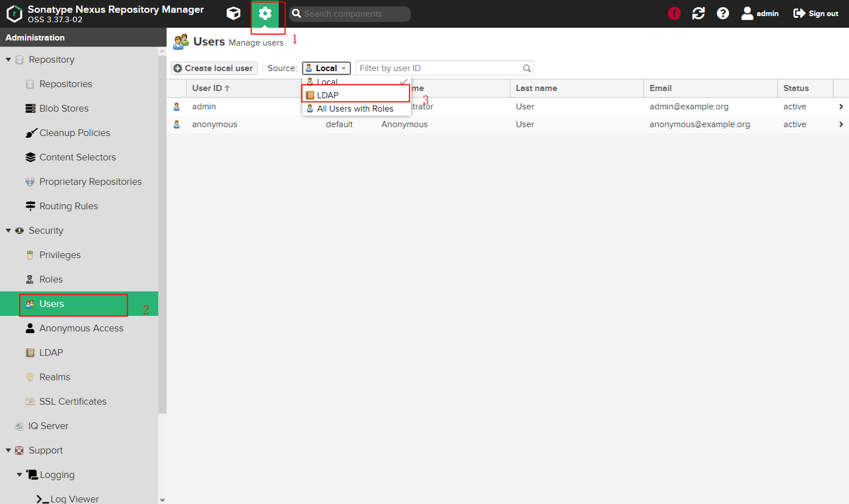The image size is (849, 504).
Task: Click the Refresh icon in header
Action: pos(699,13)
